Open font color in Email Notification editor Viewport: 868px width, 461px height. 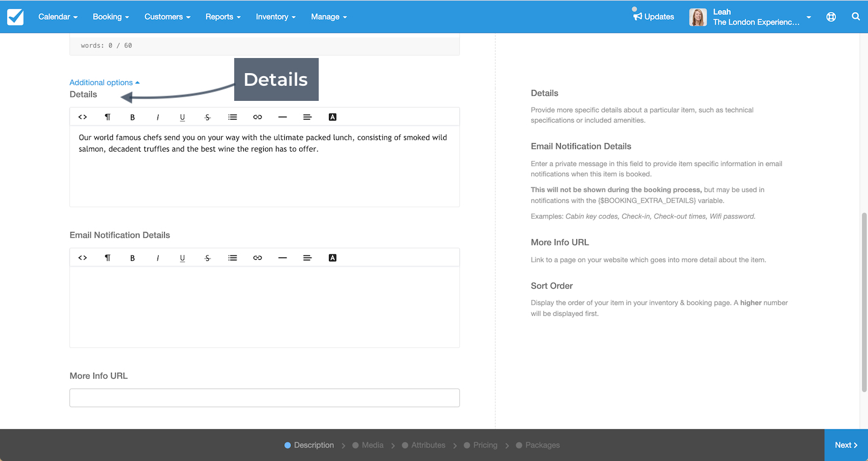333,258
